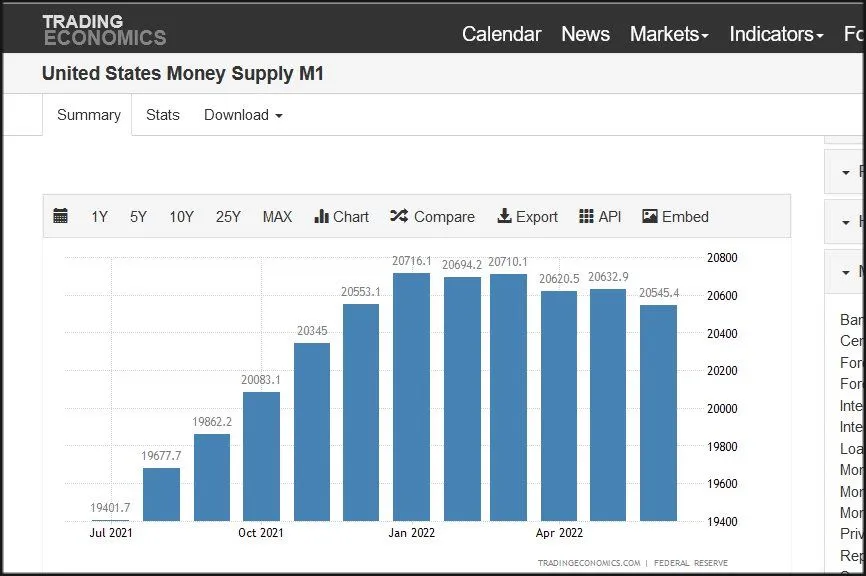Click the bar chart icon labeled Chart
This screenshot has width=866, height=576.
tap(322, 216)
